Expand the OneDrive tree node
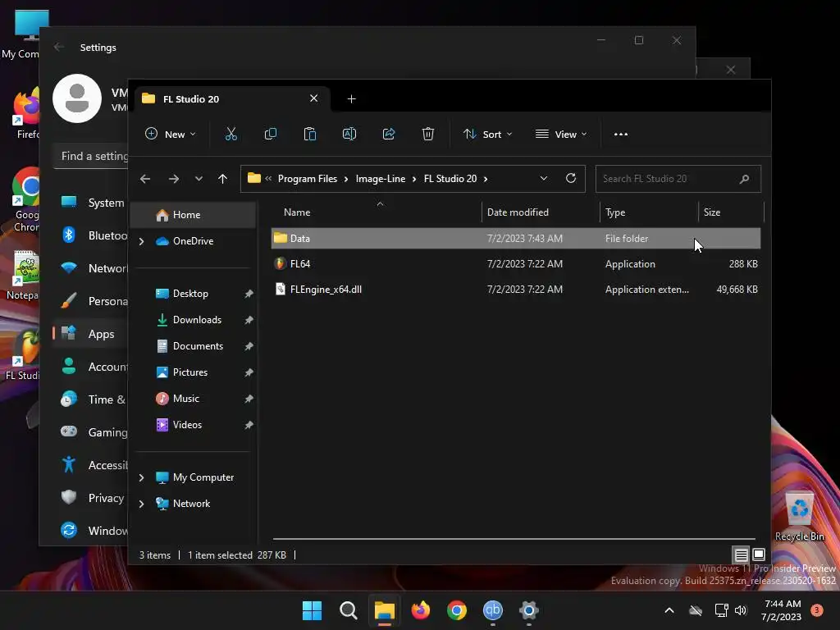 coord(141,242)
